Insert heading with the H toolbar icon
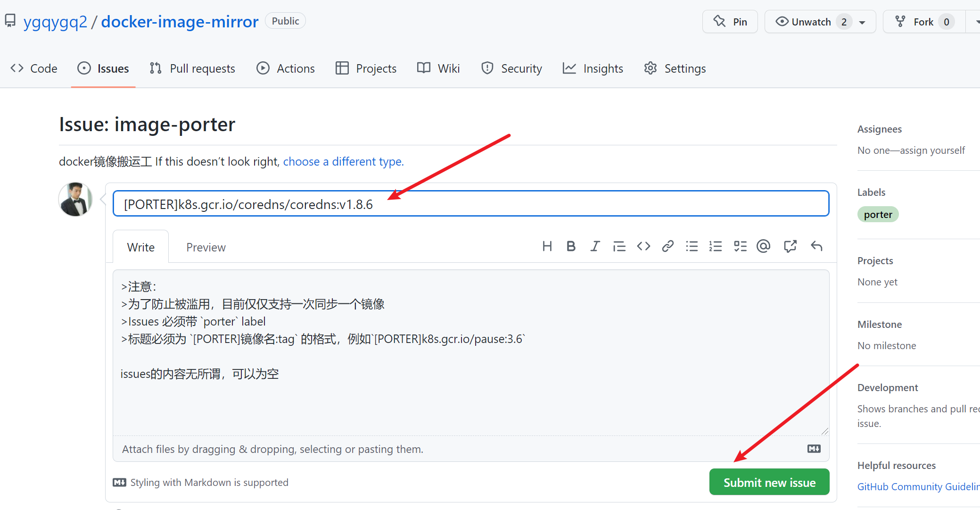The width and height of the screenshot is (980, 510). [x=547, y=246]
